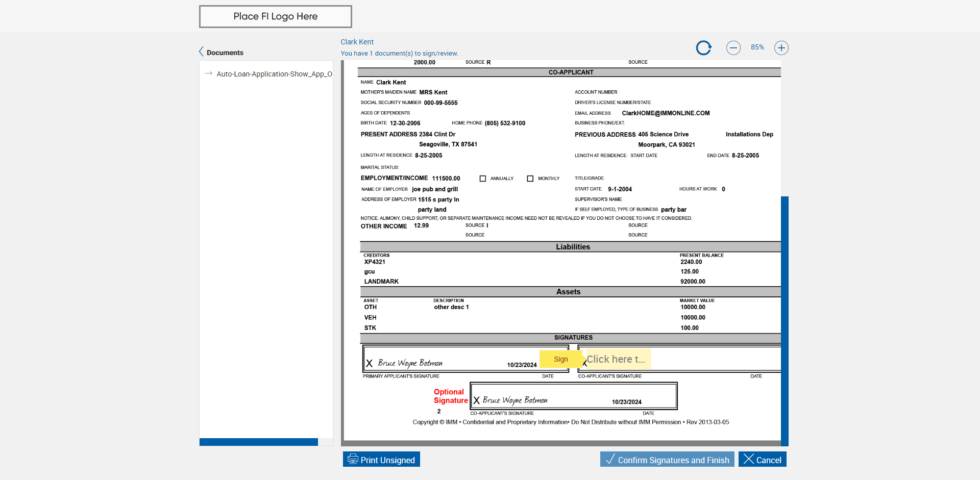Click the refresh/rotate document icon
Screen dimensions: 980x480
[x=704, y=48]
